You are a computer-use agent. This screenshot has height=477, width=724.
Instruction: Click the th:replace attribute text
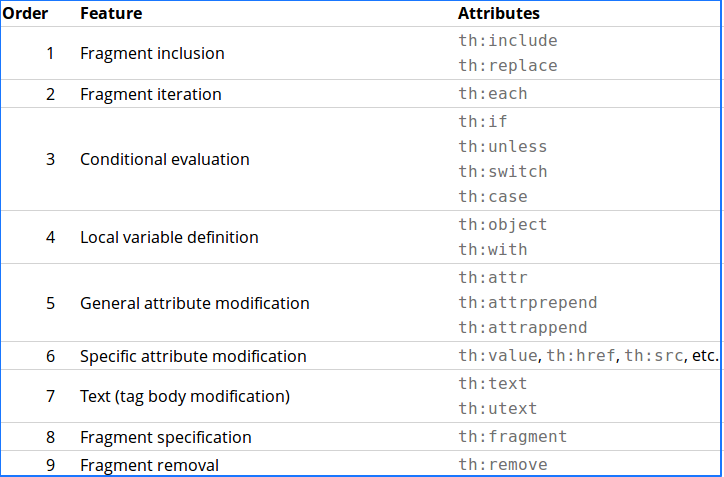[508, 66]
